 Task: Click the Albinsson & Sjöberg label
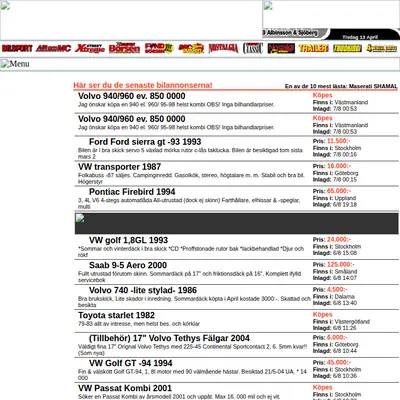[x=290, y=33]
